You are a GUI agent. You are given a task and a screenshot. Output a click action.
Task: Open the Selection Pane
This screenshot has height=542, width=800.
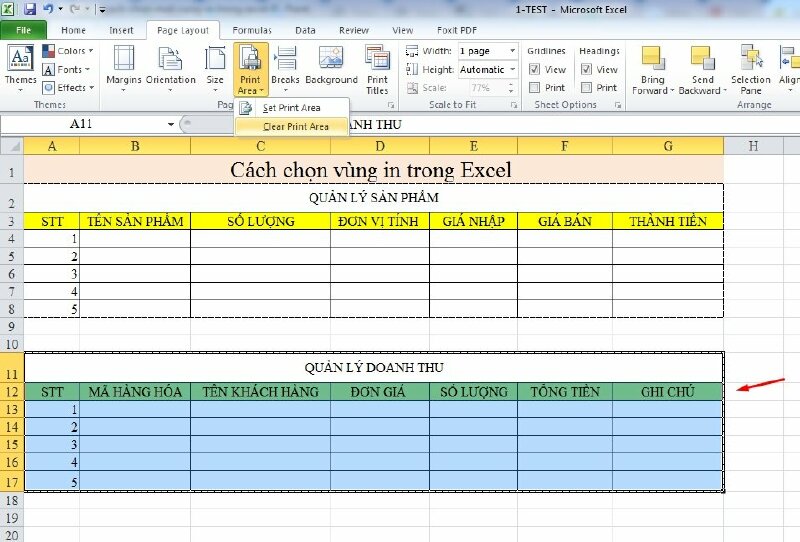(751, 70)
